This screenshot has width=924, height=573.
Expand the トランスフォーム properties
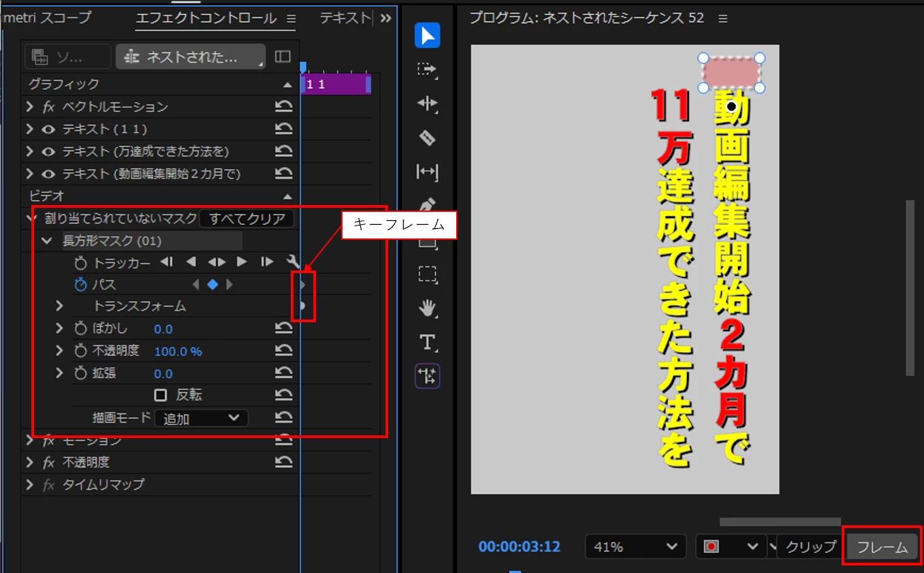59,307
